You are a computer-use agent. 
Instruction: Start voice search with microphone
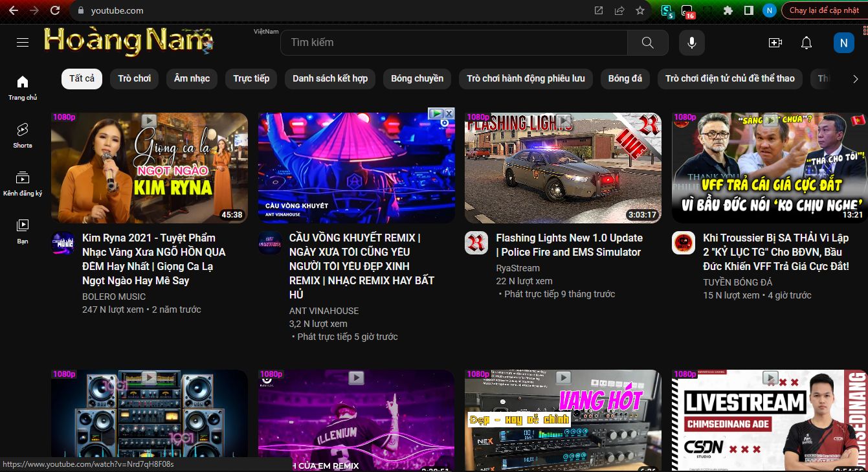692,43
